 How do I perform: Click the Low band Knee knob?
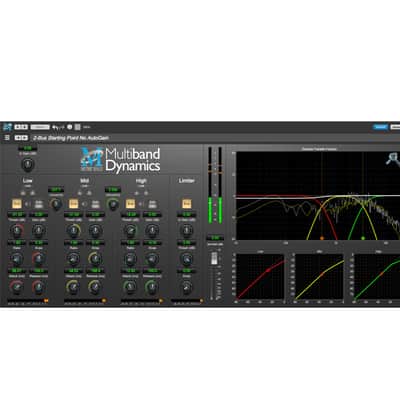[x=39, y=259]
